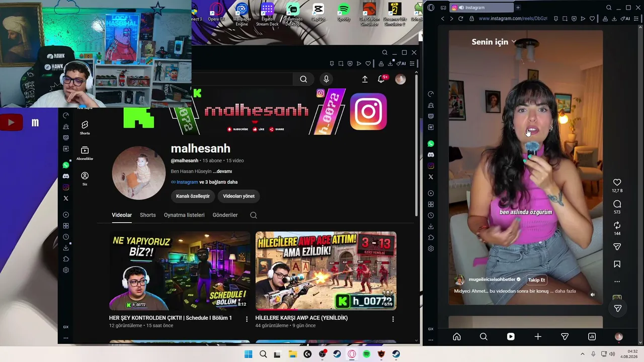Open Abonelikler in the YouTube sidebar
The image size is (644, 362).
point(85,153)
